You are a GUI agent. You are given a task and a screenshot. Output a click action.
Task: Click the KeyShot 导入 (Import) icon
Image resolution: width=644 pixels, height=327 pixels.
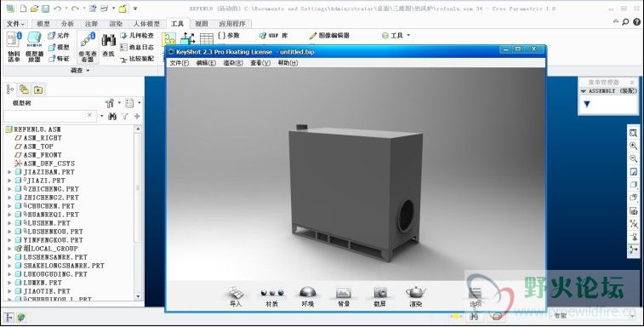click(236, 293)
